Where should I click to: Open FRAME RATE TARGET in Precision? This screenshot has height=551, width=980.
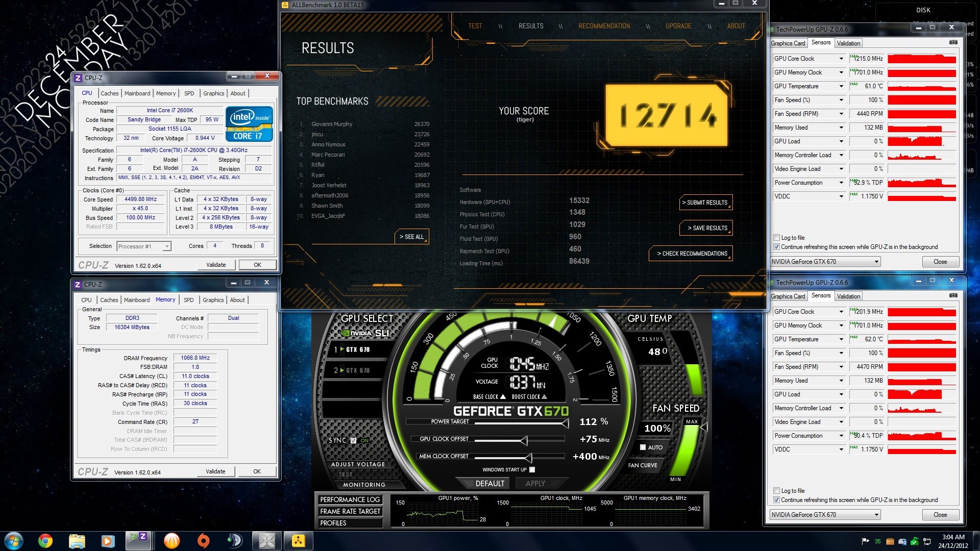(x=350, y=512)
